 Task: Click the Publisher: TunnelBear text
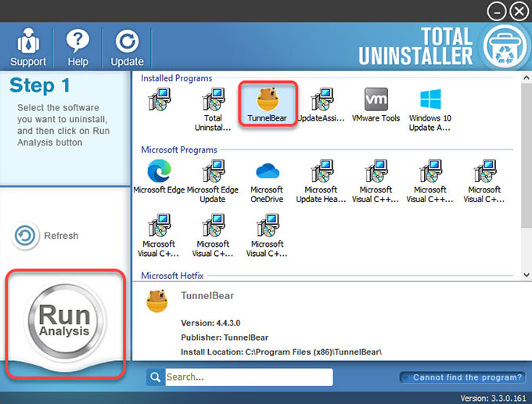[225, 337]
